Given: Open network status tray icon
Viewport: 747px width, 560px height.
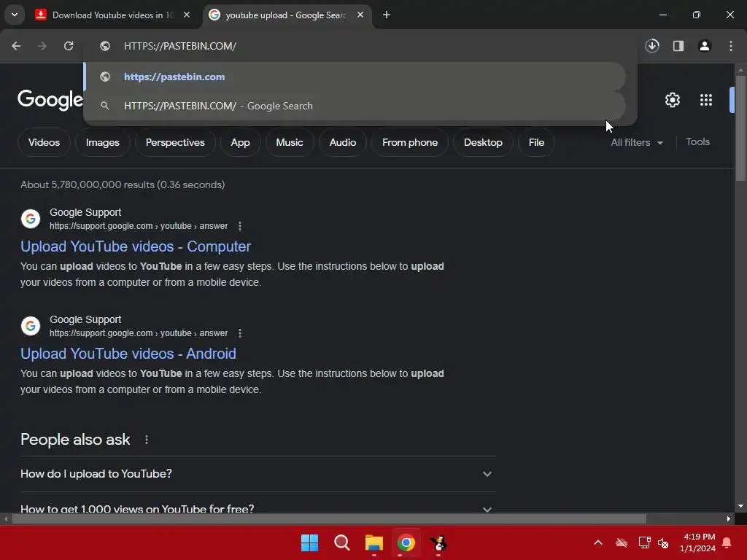Looking at the screenshot, I should [x=644, y=542].
